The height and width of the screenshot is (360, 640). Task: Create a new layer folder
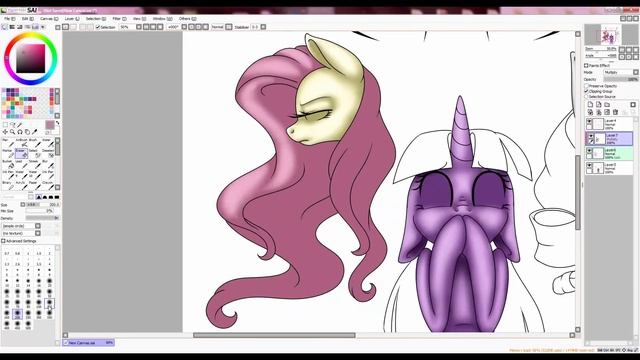(x=607, y=105)
